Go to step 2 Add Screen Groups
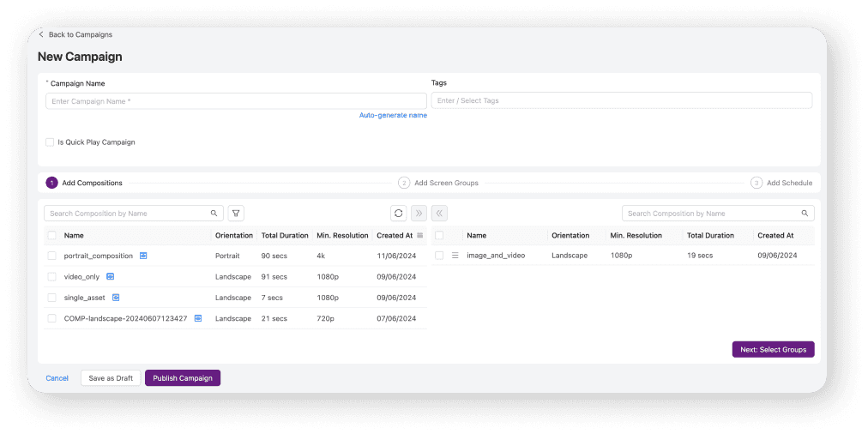The height and width of the screenshot is (434, 868). (438, 183)
